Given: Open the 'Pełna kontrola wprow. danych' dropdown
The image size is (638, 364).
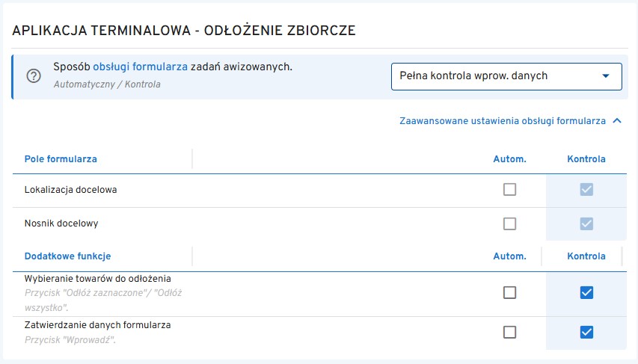Looking at the screenshot, I should (x=497, y=76).
